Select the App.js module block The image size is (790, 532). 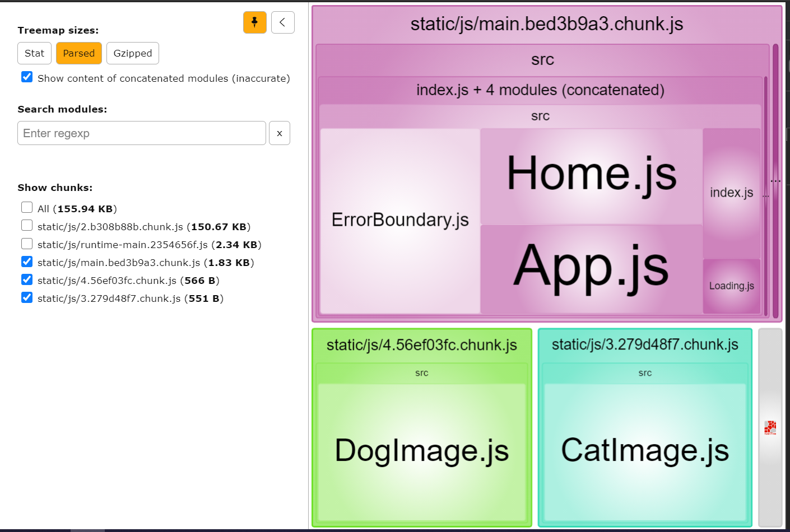click(x=591, y=269)
